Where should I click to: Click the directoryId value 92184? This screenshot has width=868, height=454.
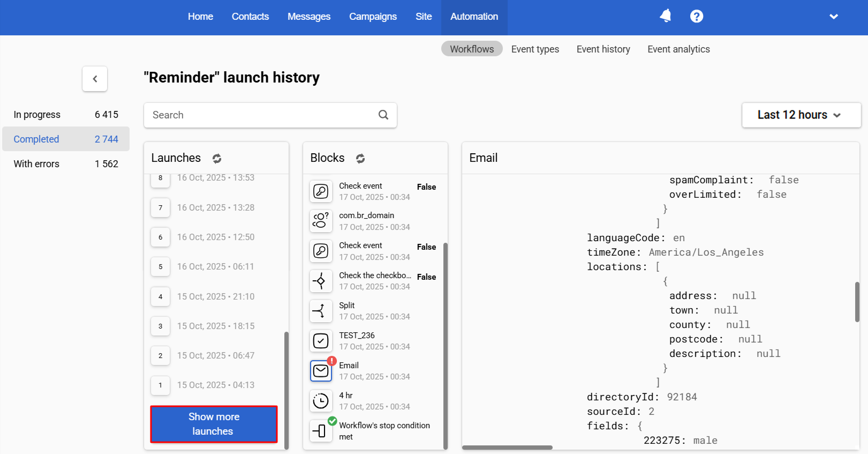(x=682, y=397)
